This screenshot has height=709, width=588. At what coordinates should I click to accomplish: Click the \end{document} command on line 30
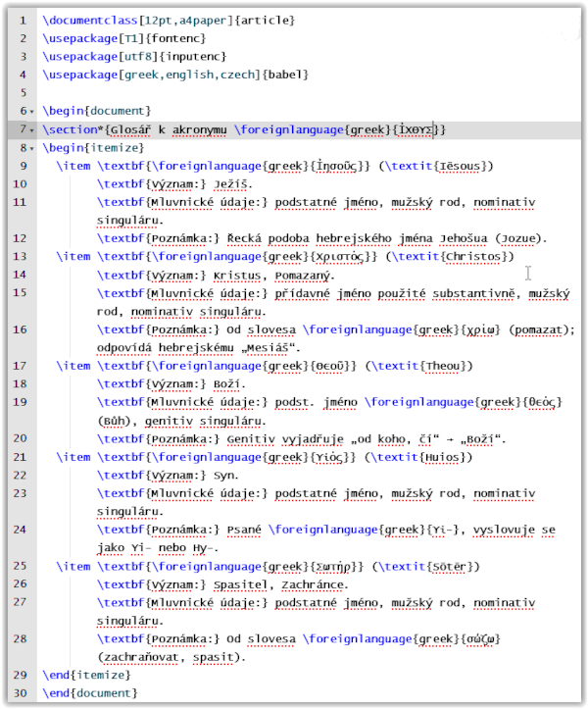coord(90,693)
